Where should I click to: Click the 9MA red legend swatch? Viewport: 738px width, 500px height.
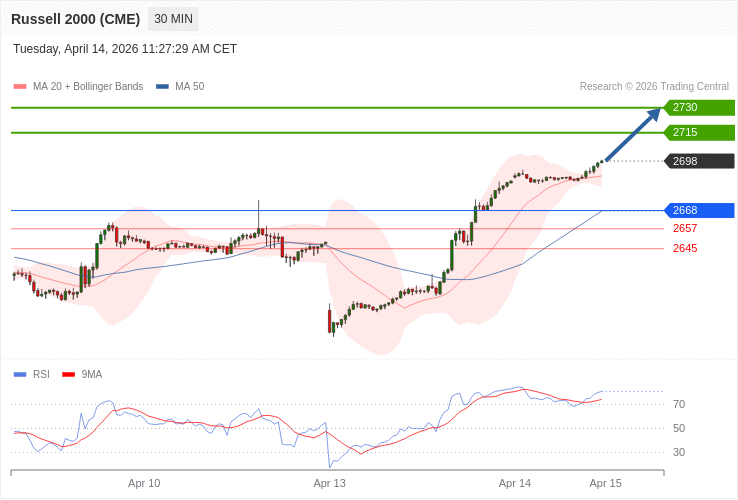click(x=68, y=375)
